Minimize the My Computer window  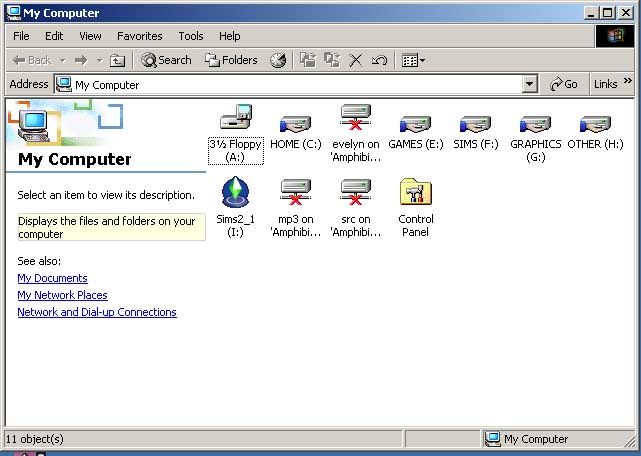592,13
